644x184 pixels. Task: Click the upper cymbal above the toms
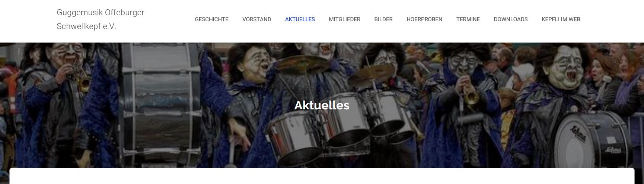302,64
